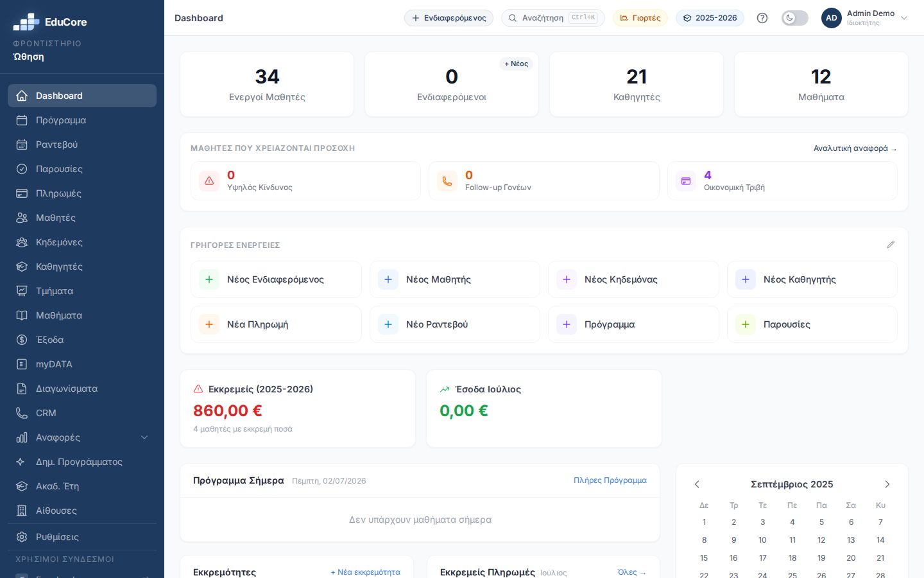Viewport: 924px width, 578px height.
Task: Click the Τμήματα sidebar icon
Action: tap(22, 291)
